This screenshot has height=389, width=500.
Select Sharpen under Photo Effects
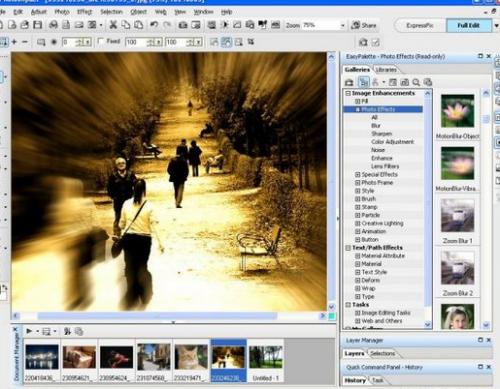pyautogui.click(x=382, y=134)
